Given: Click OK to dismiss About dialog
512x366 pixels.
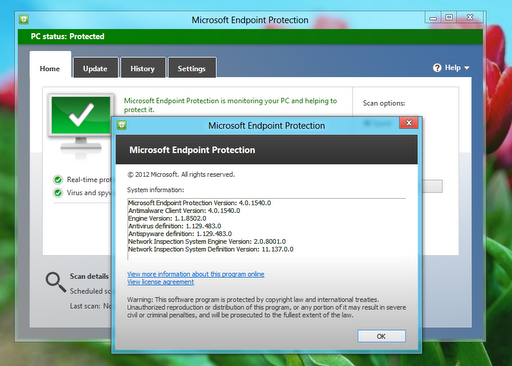Looking at the screenshot, I should [381, 336].
